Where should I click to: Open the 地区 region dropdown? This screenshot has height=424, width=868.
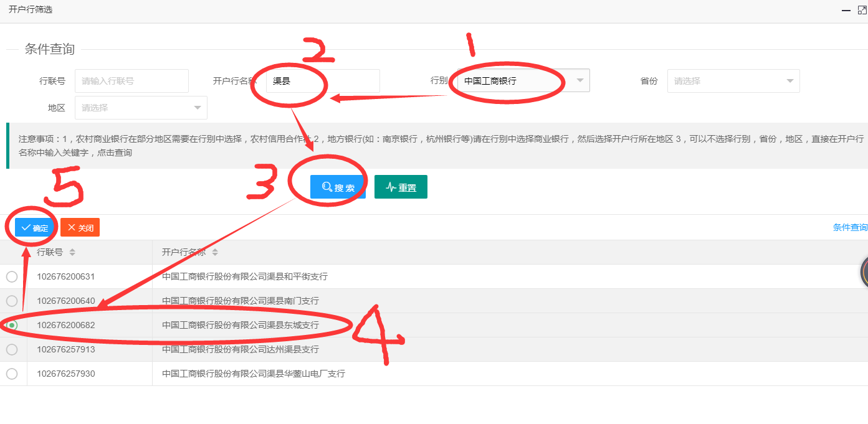coord(141,108)
